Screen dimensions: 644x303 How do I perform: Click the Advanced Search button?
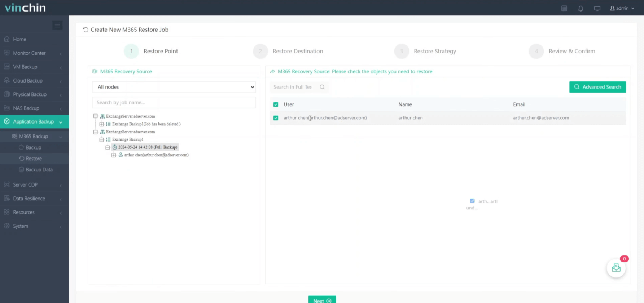click(597, 87)
